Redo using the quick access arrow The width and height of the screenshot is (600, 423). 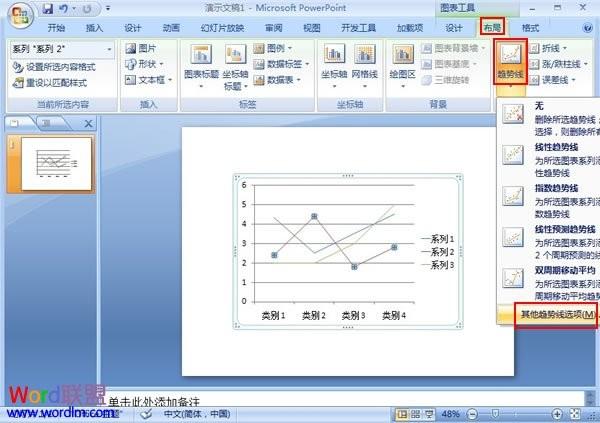87,8
